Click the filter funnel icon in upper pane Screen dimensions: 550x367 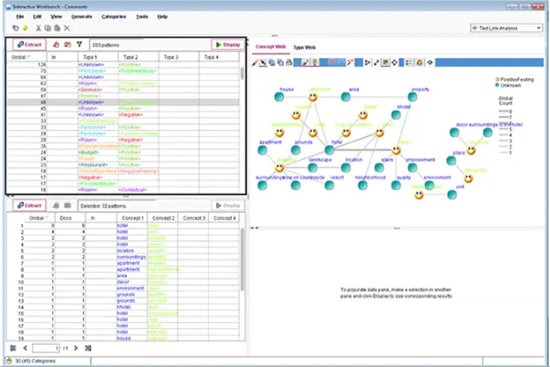point(79,45)
